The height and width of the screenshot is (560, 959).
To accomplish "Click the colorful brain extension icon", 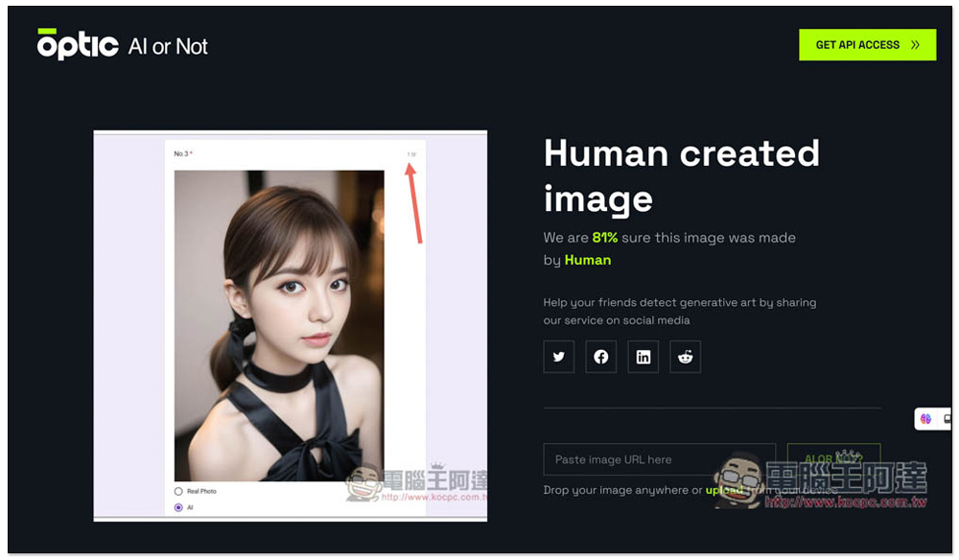I will tap(925, 419).
